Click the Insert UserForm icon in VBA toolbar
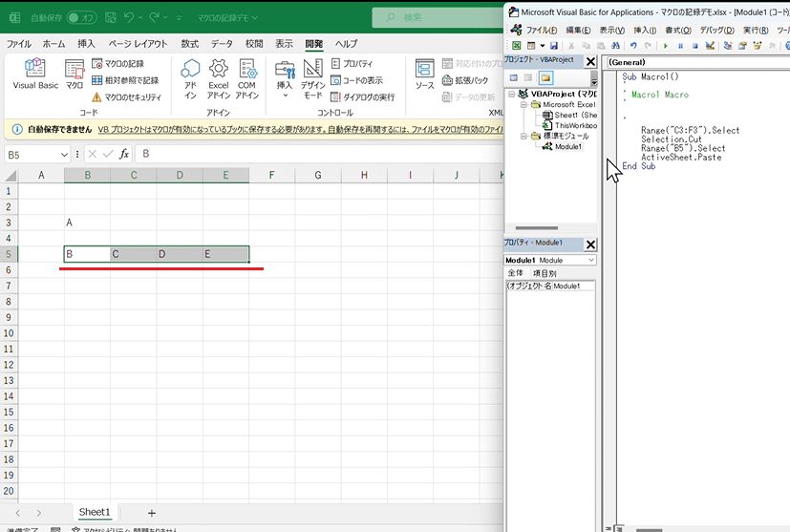The image size is (790, 532). tap(530, 45)
